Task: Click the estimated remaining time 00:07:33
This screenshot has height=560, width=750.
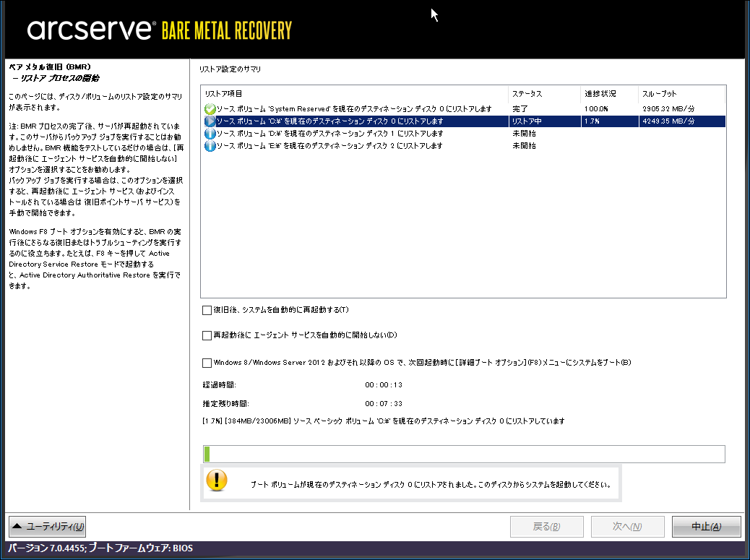Action: (384, 404)
